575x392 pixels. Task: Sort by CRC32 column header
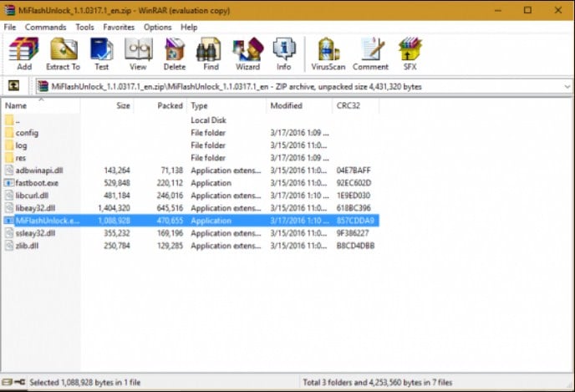click(356, 105)
